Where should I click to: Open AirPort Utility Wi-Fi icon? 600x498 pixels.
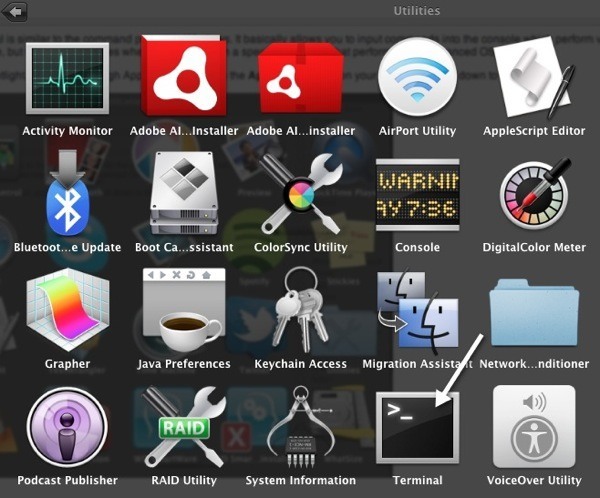(417, 78)
